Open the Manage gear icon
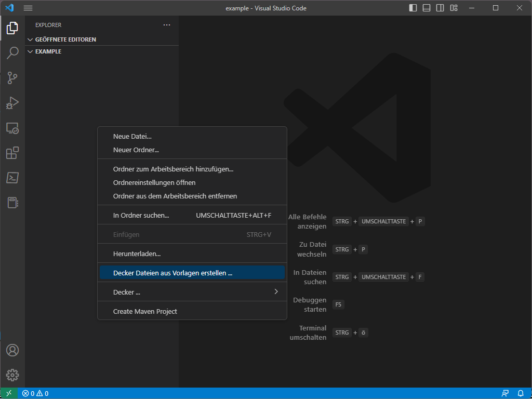The width and height of the screenshot is (532, 399). point(12,375)
